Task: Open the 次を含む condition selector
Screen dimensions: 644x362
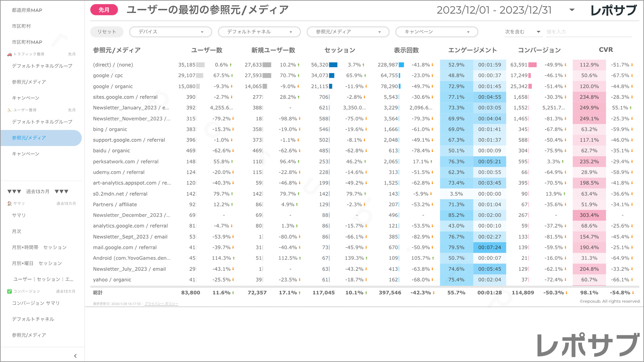Action: pos(523,32)
